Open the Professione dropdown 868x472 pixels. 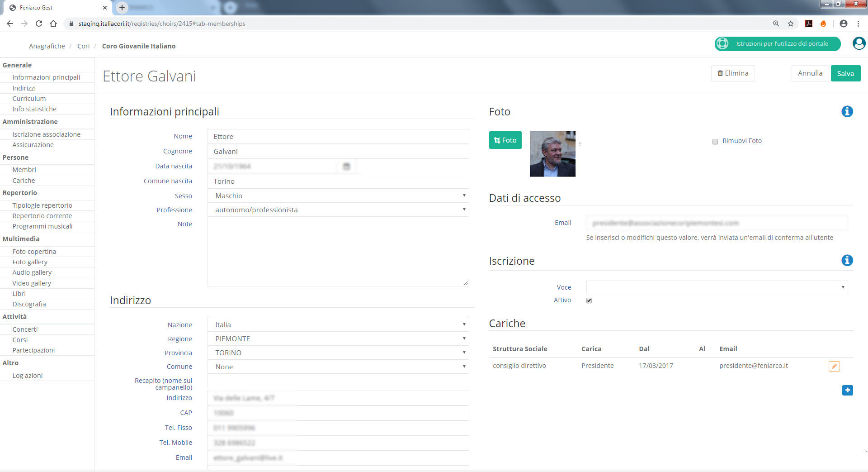tap(338, 210)
